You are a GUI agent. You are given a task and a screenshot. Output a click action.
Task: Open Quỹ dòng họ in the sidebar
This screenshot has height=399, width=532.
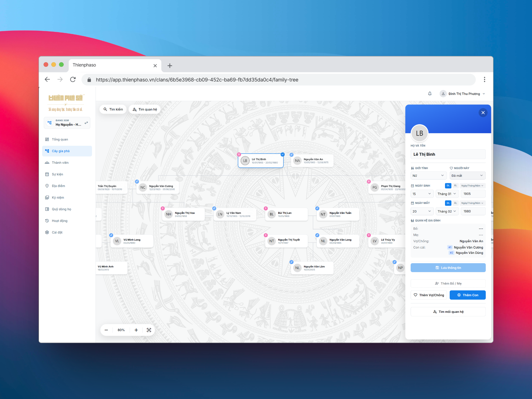67,209
